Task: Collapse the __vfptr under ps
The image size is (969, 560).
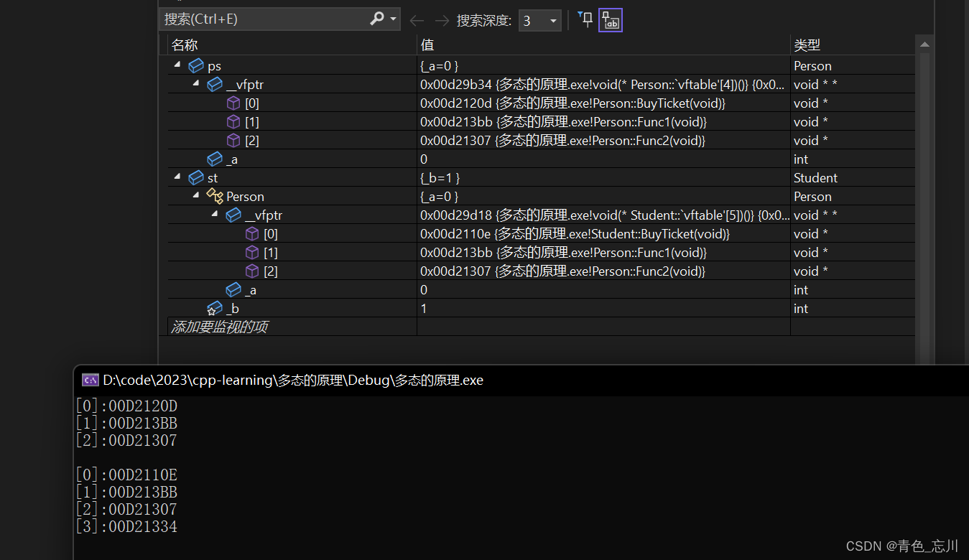Action: (x=196, y=84)
